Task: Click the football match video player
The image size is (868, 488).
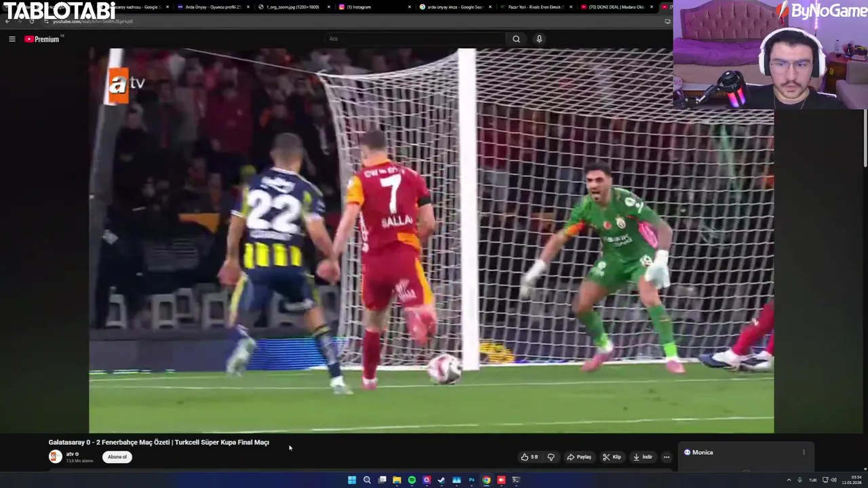Action: tap(431, 240)
